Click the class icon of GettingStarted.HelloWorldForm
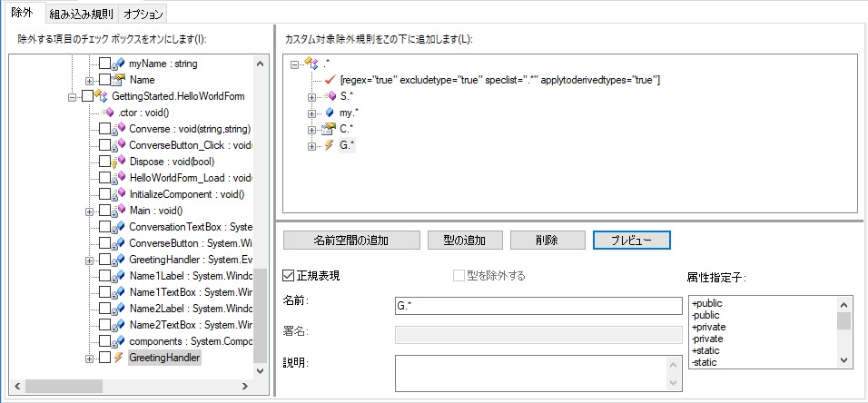Screen dimensions: 868x403 [102, 96]
